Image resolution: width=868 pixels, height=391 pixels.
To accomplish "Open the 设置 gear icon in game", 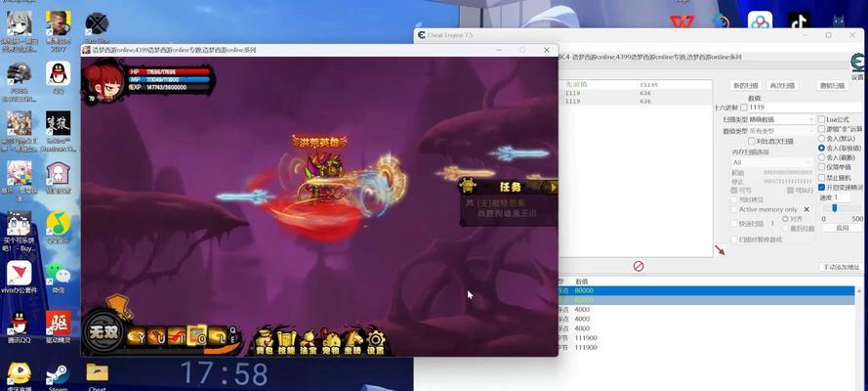I will pyautogui.click(x=375, y=341).
